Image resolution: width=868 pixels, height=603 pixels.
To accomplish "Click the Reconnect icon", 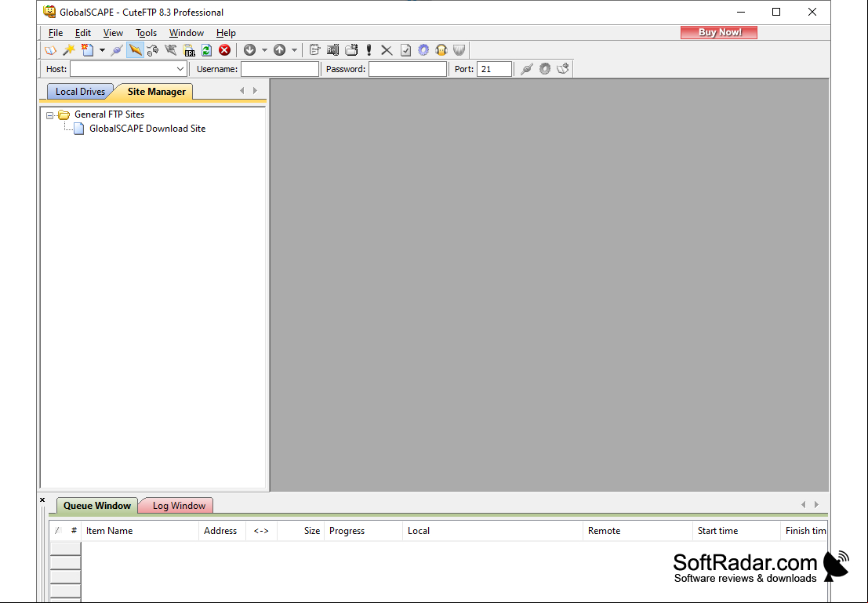I will 153,50.
